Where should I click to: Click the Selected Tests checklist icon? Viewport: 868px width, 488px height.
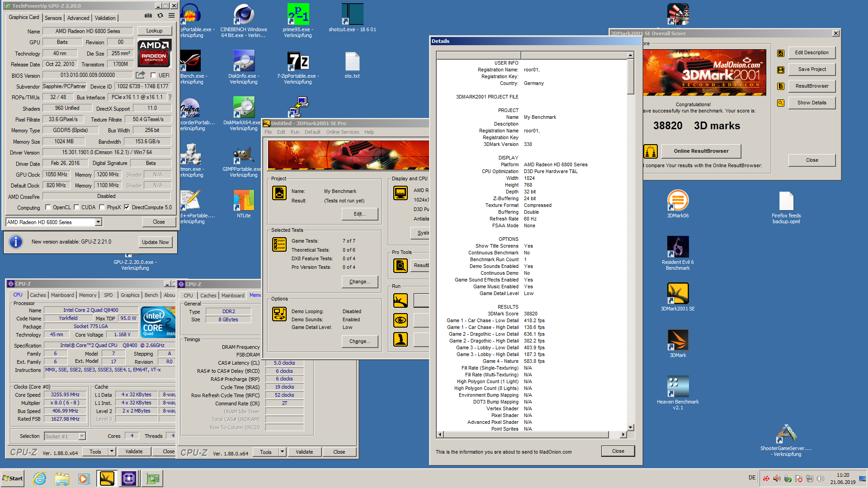pos(279,244)
